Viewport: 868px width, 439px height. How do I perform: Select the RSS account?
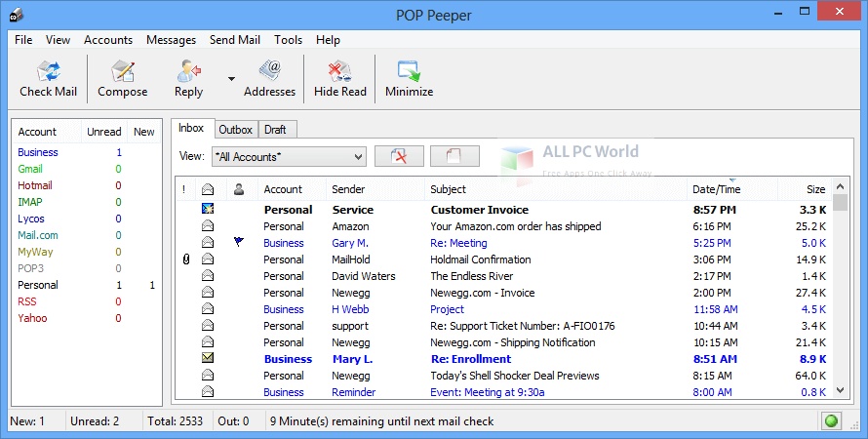click(x=26, y=301)
